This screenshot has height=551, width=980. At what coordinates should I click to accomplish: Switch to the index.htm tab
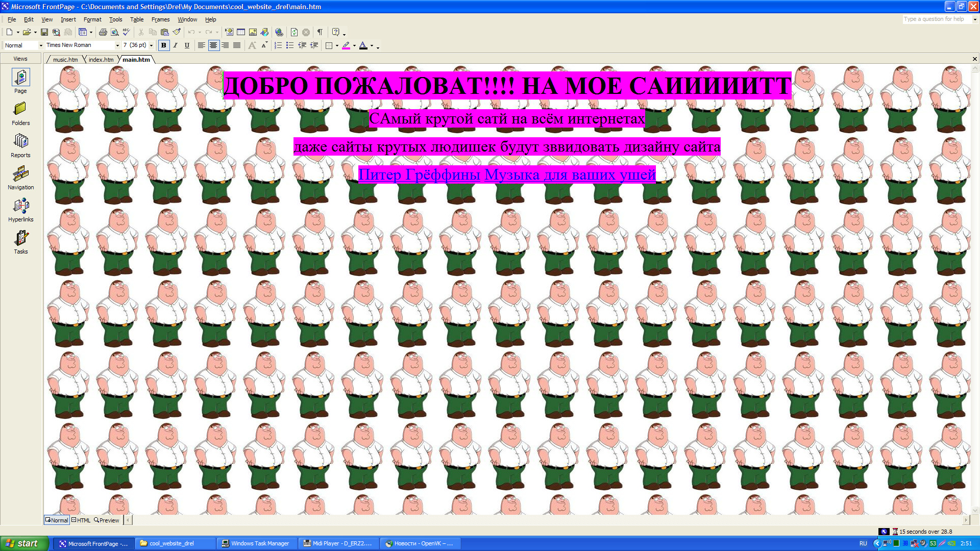[x=101, y=60]
